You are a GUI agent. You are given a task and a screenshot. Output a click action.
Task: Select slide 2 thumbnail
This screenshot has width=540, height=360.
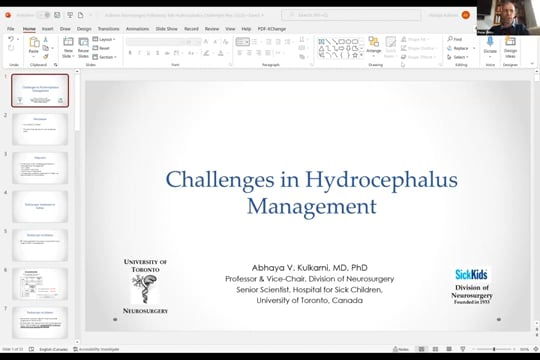pos(40,129)
